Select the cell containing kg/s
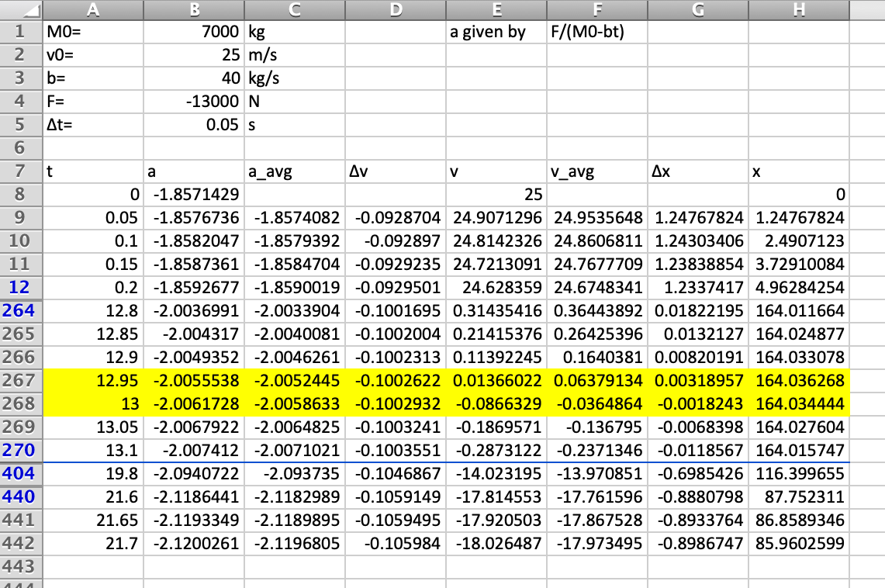885x588 pixels. pos(294,78)
